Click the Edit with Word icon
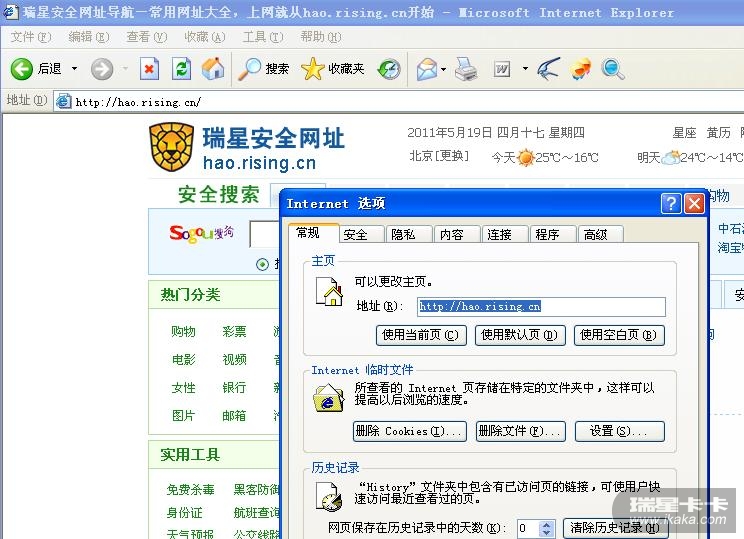This screenshot has height=539, width=744. pos(502,69)
